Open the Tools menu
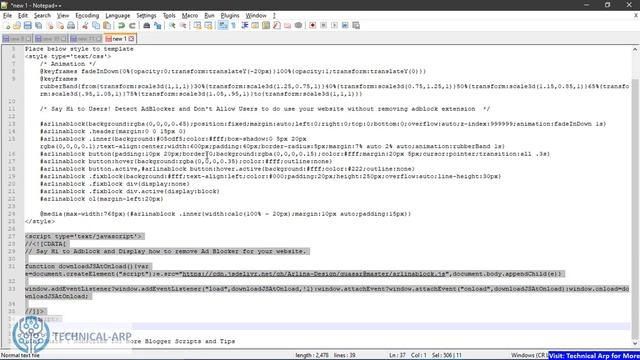 169,16
